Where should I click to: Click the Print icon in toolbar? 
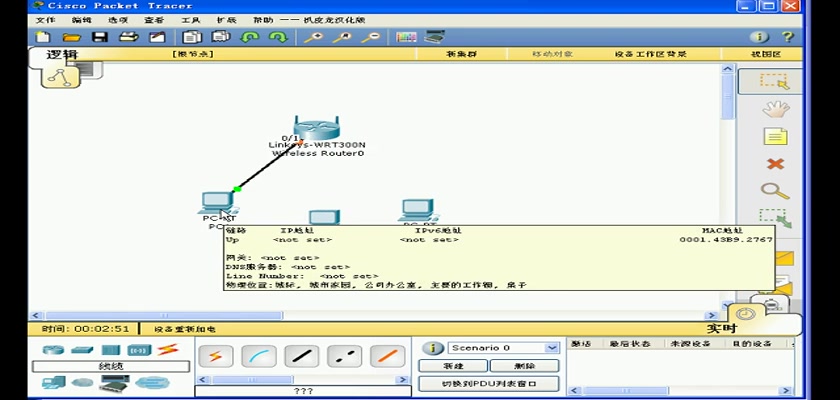(x=128, y=37)
